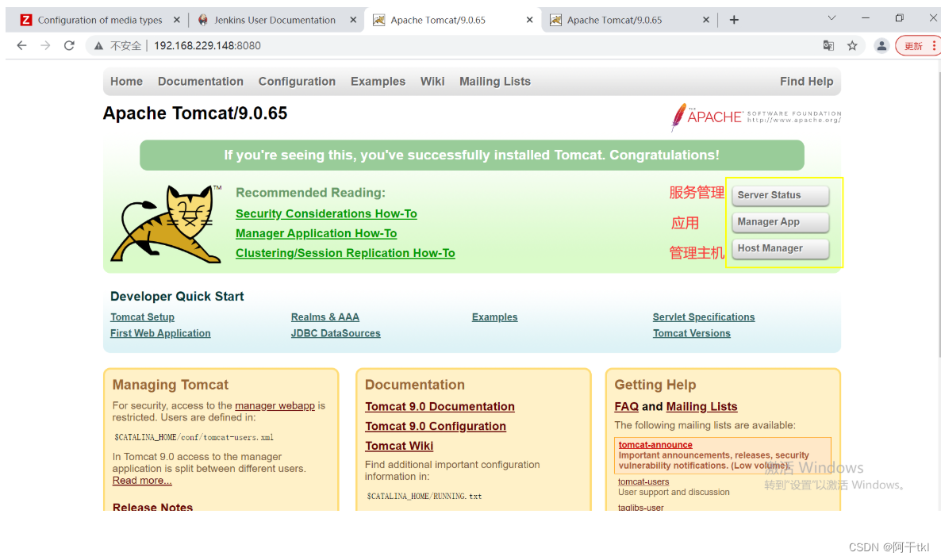
Task: Open the browser profile avatar icon
Action: (881, 46)
